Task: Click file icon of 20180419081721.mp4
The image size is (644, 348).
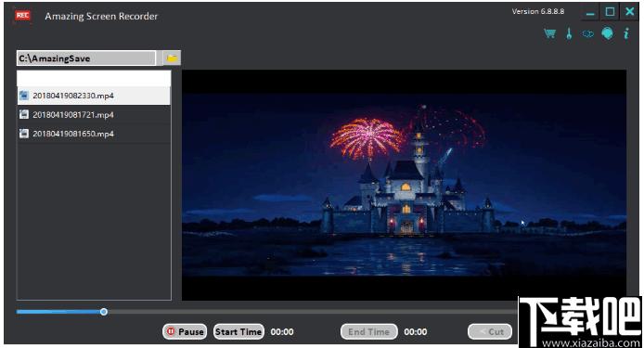Action: pos(24,114)
